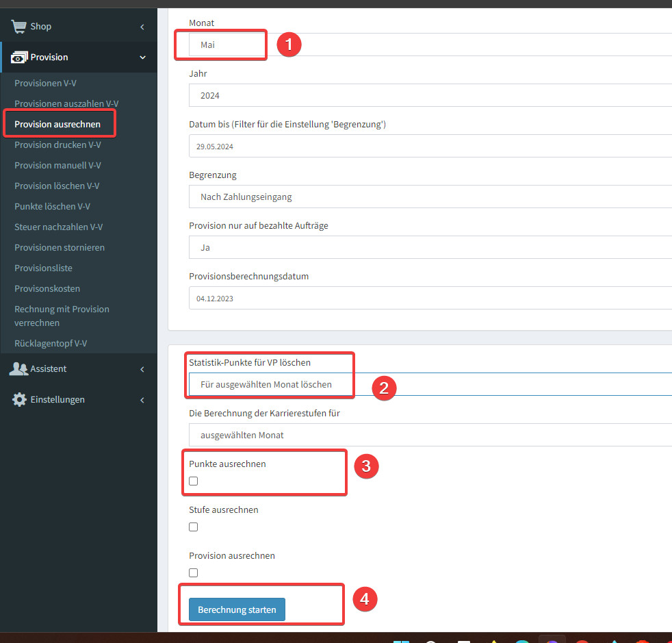Open Rücklagentopf V-V link

pos(51,343)
